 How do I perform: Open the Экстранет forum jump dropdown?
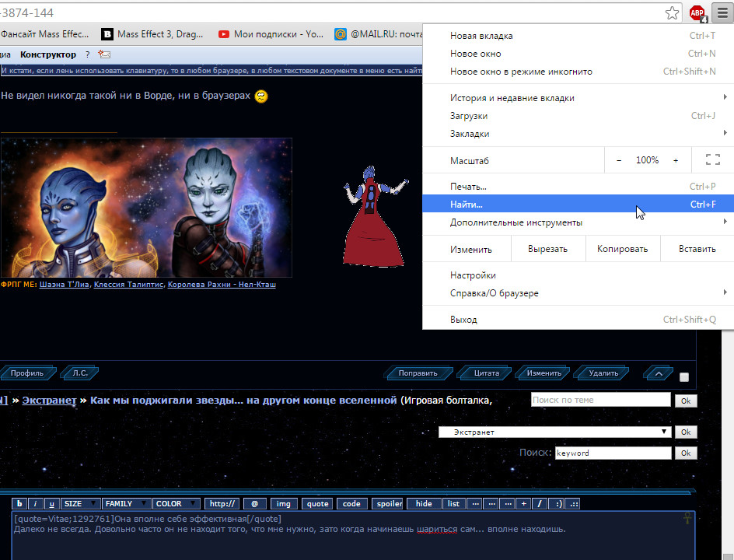[554, 432]
